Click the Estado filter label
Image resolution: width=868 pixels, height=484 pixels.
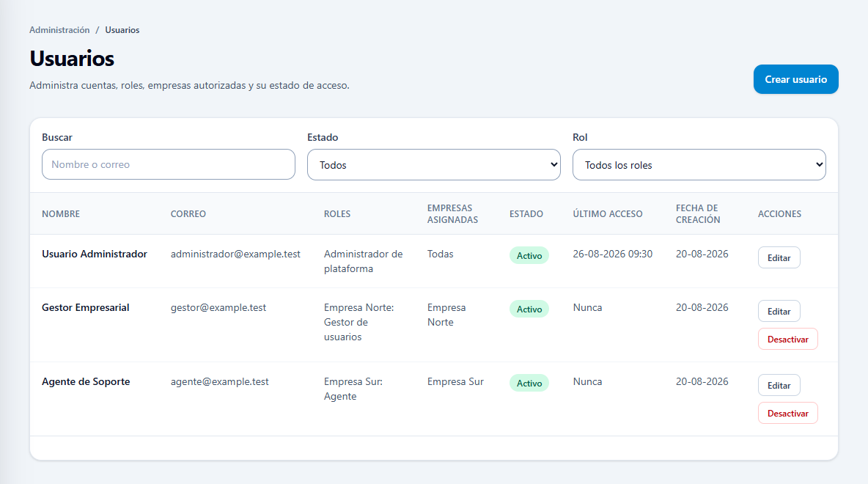click(323, 137)
